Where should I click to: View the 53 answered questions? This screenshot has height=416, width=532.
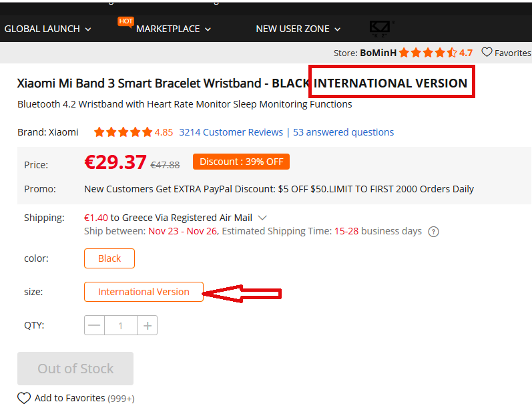[x=343, y=132]
